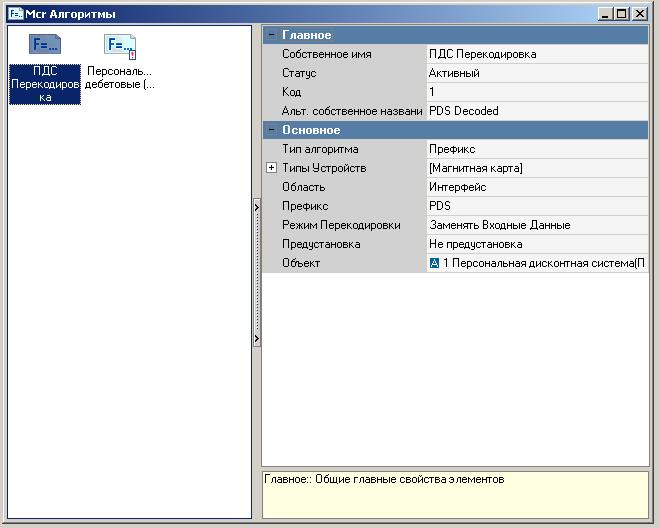Open Режим Перекодировки value Заменять Входные Данные
The height and width of the screenshot is (528, 660).
537,225
